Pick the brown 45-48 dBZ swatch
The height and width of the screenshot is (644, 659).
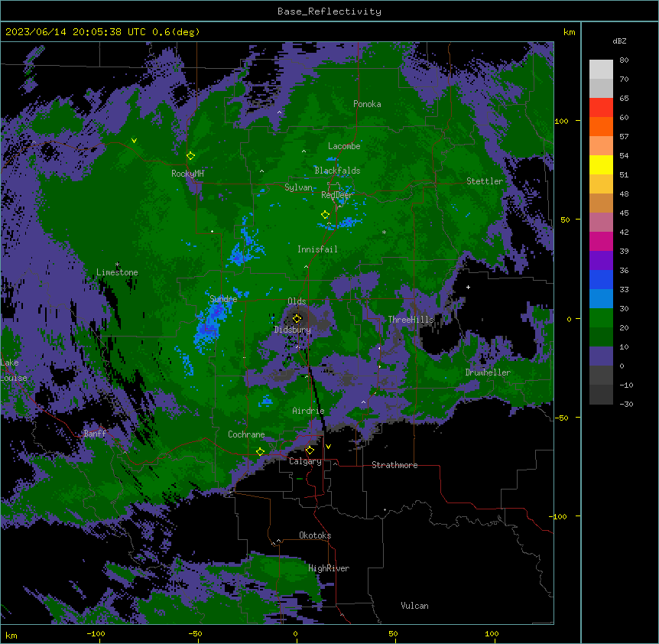(x=601, y=203)
